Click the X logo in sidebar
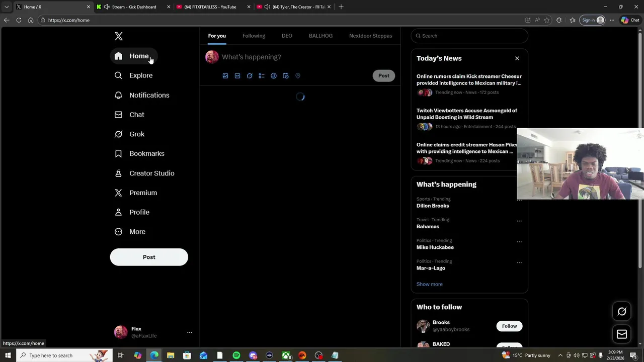The height and width of the screenshot is (362, 644). tap(119, 36)
